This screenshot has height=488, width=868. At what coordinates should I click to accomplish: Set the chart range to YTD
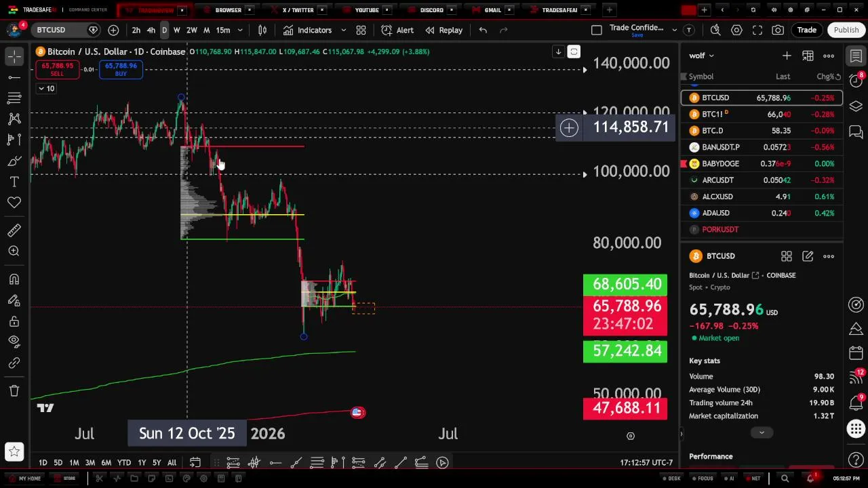click(124, 462)
